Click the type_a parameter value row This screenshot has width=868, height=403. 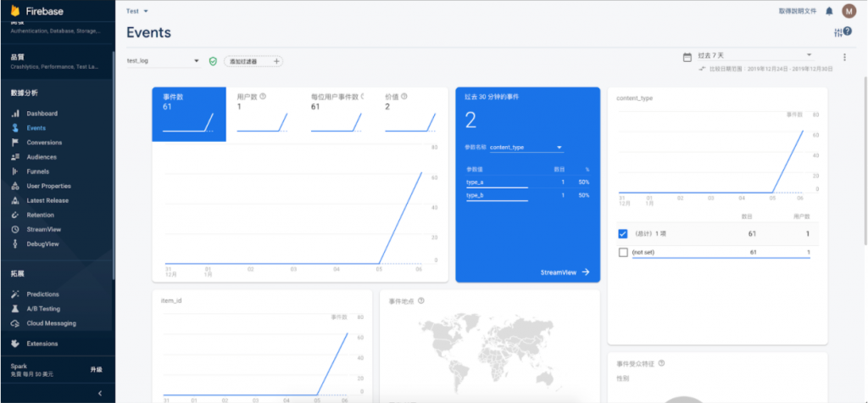527,182
